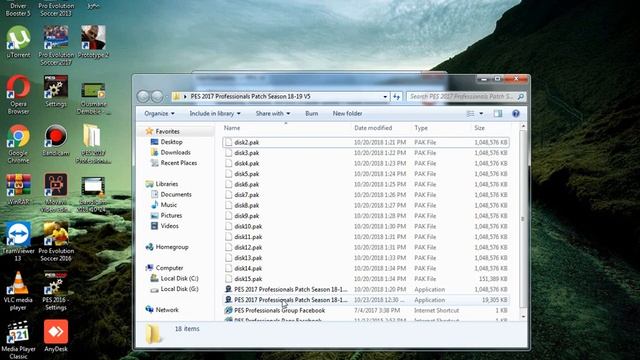
Task: Click the address bar folder path
Action: [x=251, y=97]
